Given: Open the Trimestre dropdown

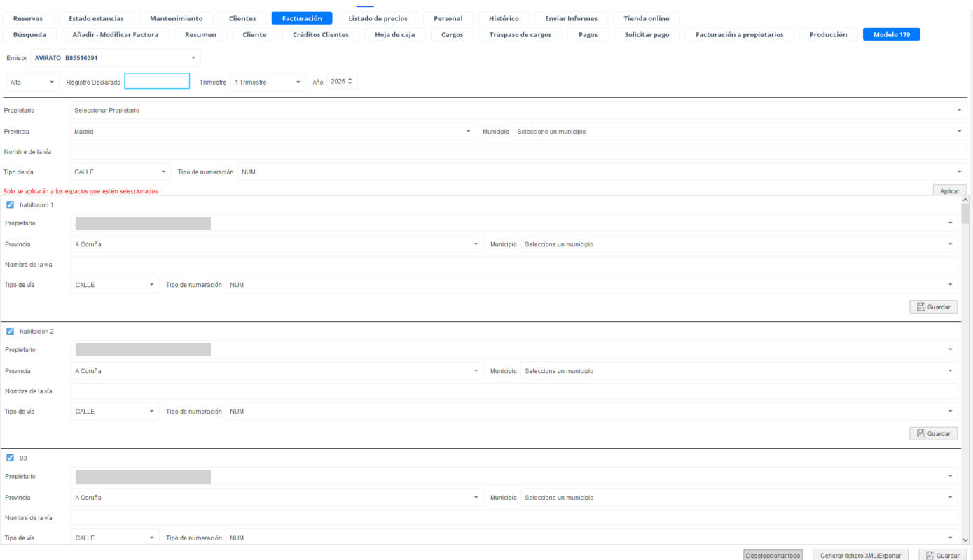Looking at the screenshot, I should tap(268, 82).
